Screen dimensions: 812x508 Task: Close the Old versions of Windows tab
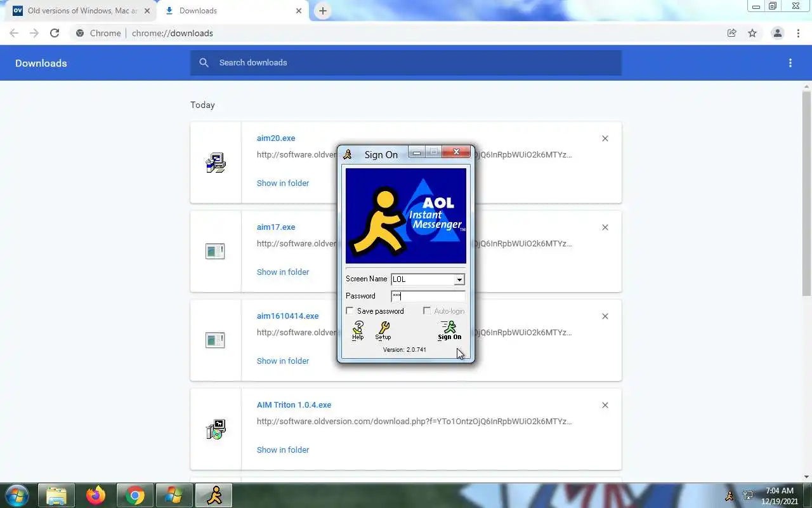(147, 11)
